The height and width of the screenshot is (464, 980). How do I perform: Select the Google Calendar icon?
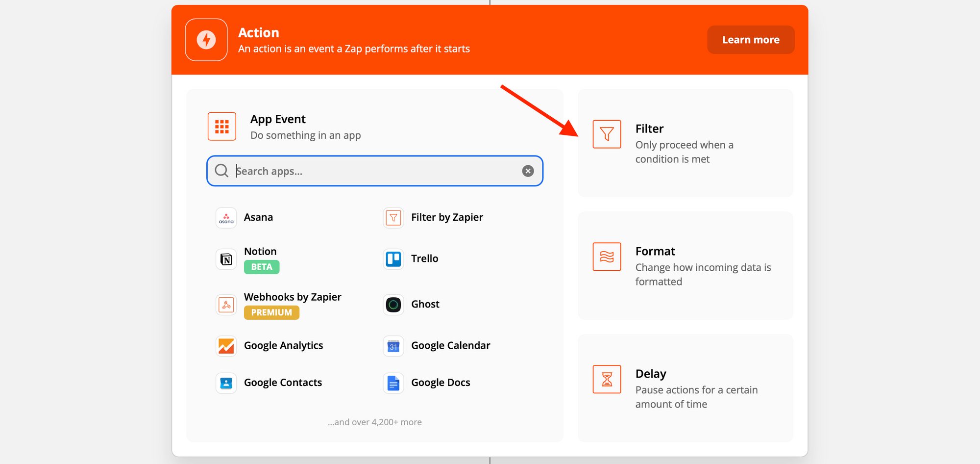point(393,346)
